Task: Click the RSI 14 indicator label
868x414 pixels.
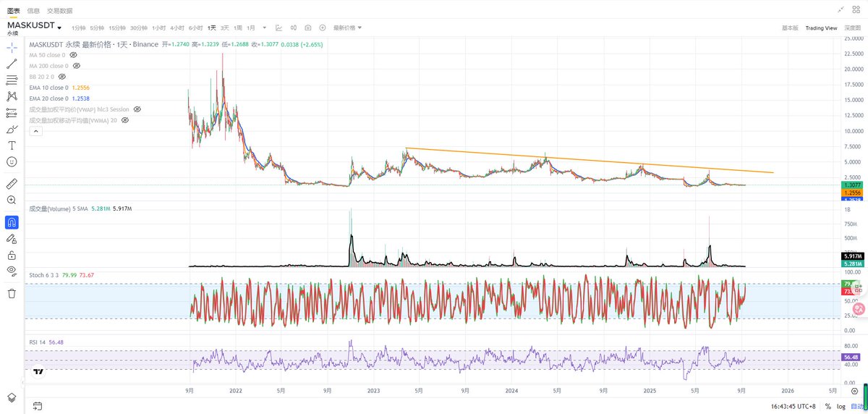Action: click(37, 342)
